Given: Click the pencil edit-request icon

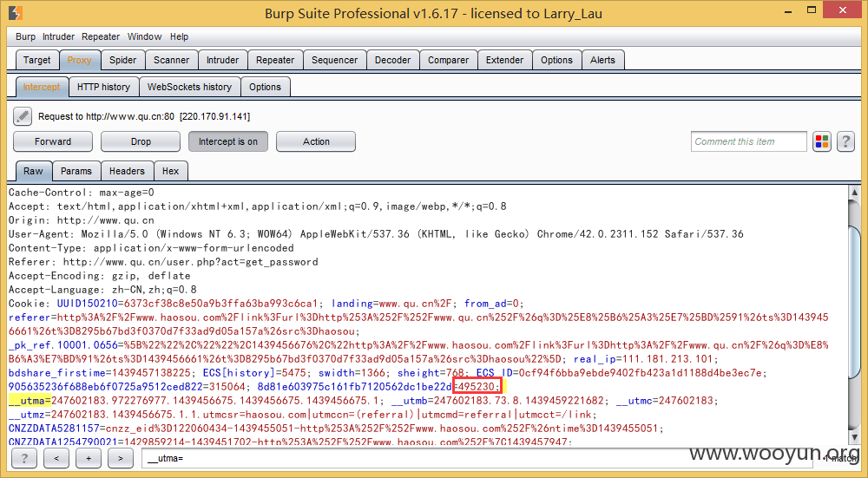Looking at the screenshot, I should [x=23, y=116].
